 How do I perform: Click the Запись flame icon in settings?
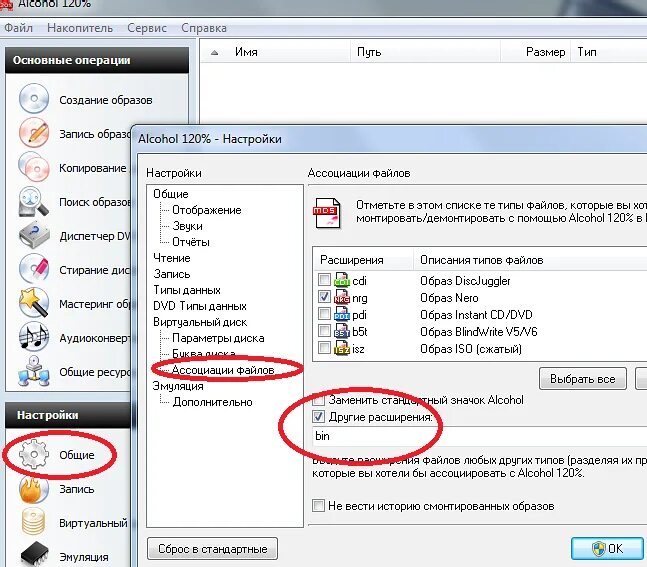34,489
